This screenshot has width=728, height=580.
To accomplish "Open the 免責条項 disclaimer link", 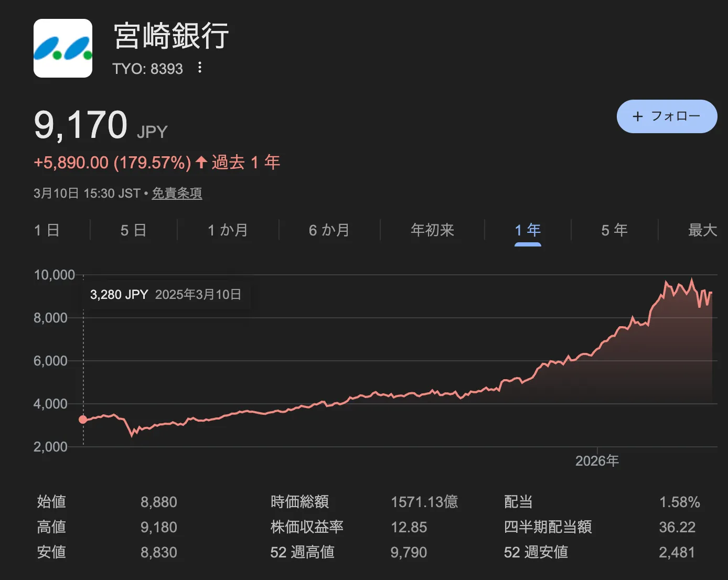I will 177,194.
